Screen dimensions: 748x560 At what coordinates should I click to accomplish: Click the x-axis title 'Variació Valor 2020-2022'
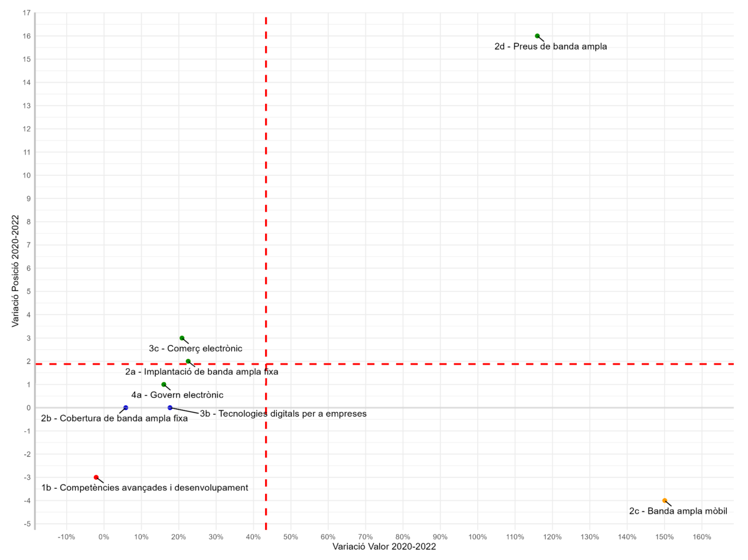click(384, 547)
